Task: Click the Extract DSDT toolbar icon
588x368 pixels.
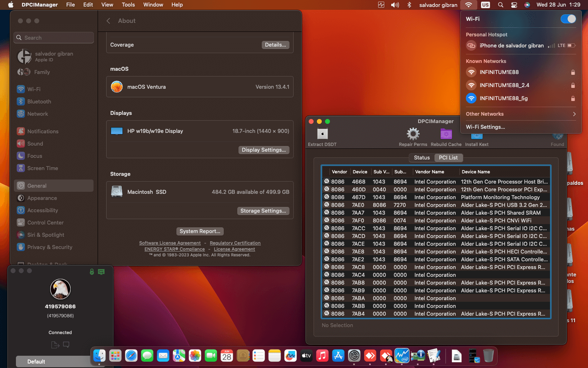Action: coord(322,134)
